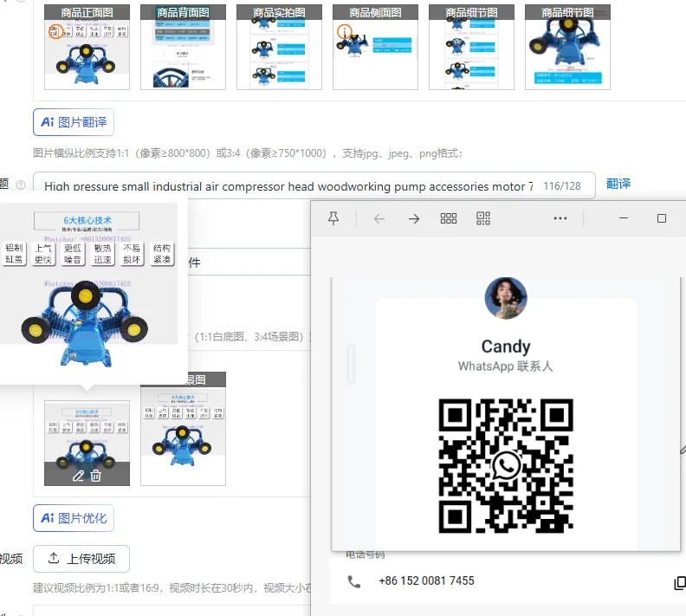
Task: Minimize the WhatsApp contact window
Action: (x=624, y=217)
